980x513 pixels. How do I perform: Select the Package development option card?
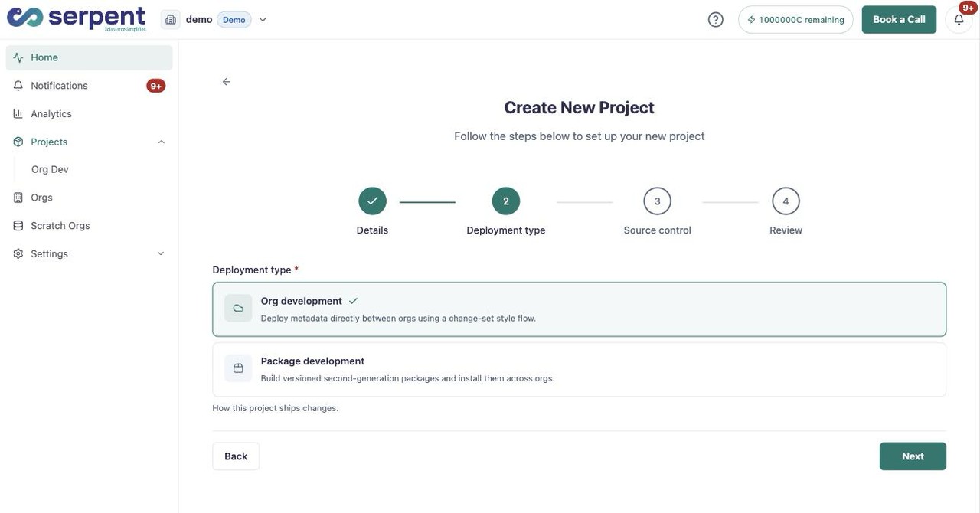click(x=579, y=369)
